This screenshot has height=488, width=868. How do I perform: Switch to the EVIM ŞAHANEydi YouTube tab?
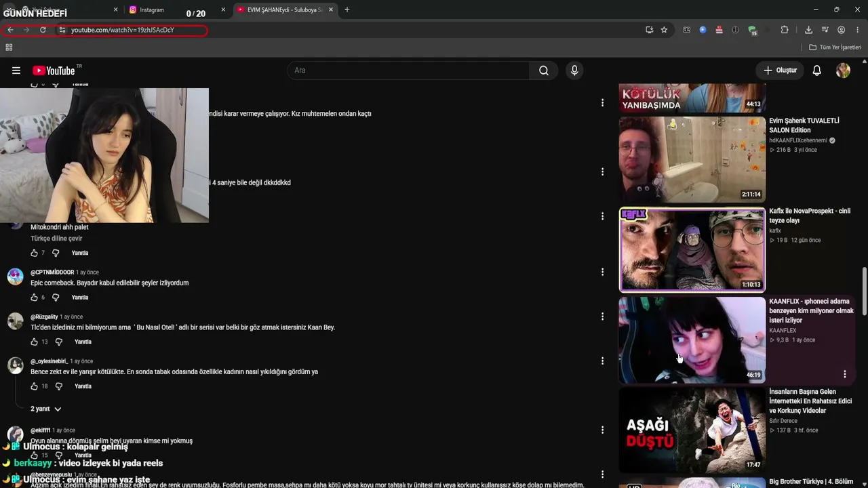click(x=285, y=9)
